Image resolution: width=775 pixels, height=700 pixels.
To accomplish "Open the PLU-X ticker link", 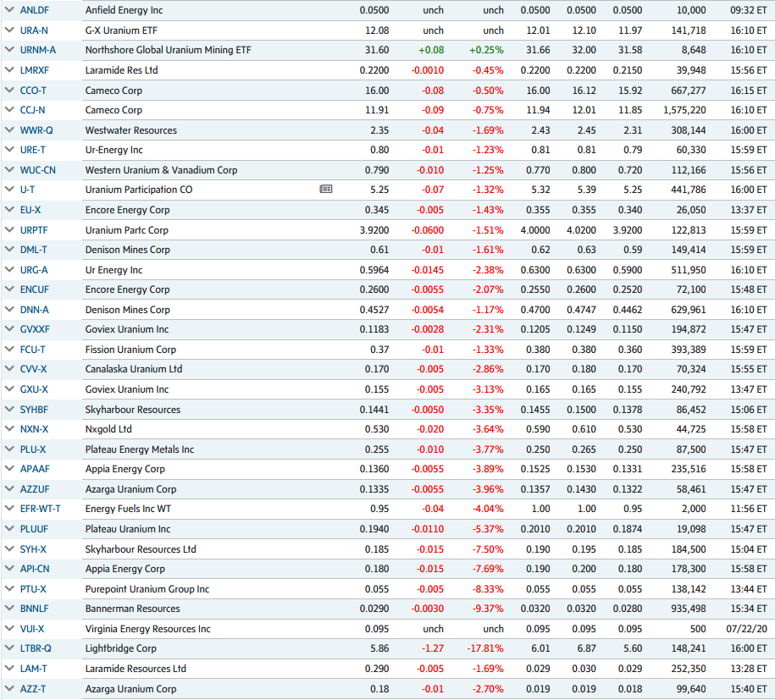I will point(33,449).
